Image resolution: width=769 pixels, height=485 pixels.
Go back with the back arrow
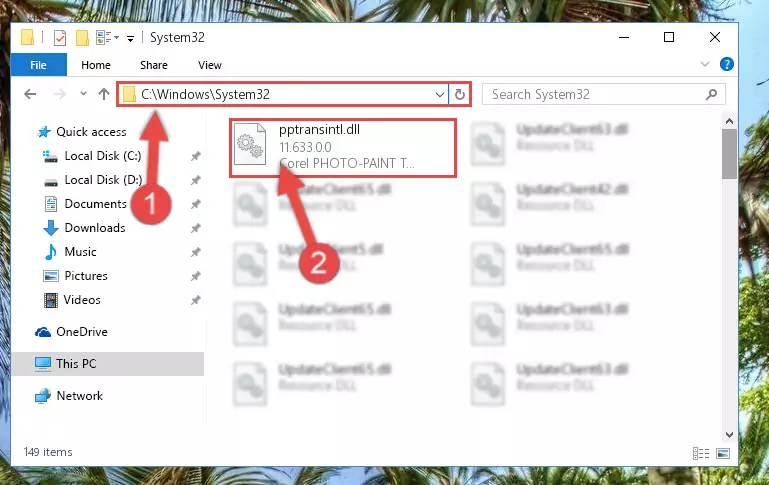[x=30, y=94]
